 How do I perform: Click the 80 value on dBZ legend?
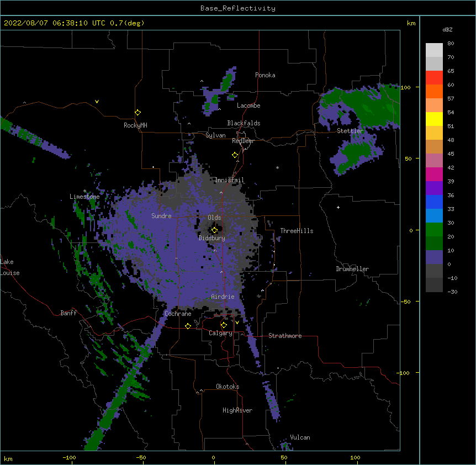(451, 44)
